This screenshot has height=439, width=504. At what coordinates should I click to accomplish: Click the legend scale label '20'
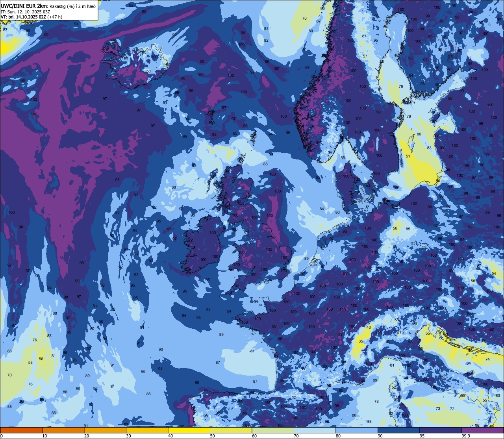click(87, 436)
